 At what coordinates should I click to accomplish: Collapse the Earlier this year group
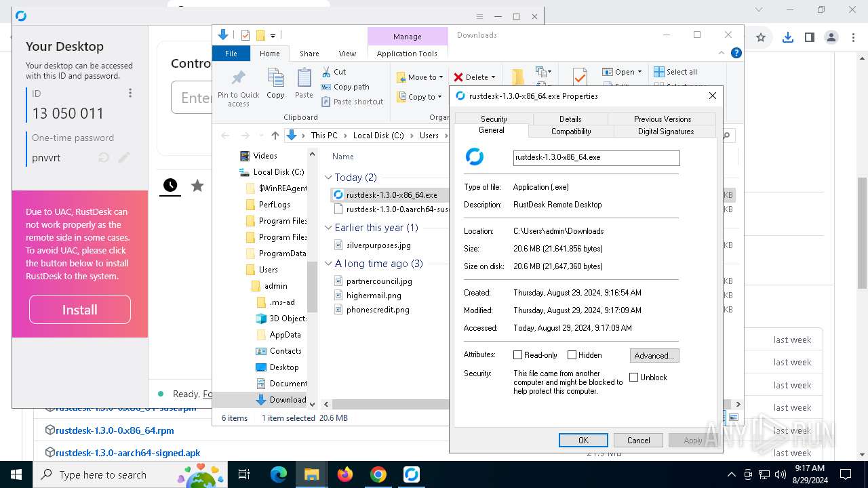[x=329, y=228]
